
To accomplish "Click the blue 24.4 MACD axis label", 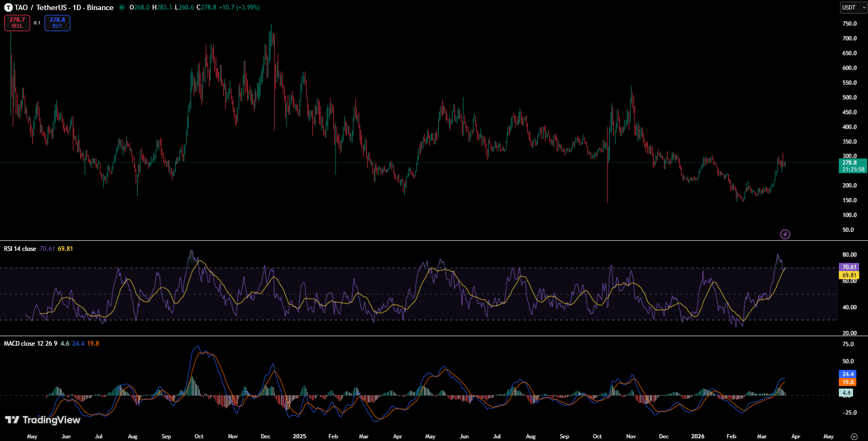I will click(848, 374).
